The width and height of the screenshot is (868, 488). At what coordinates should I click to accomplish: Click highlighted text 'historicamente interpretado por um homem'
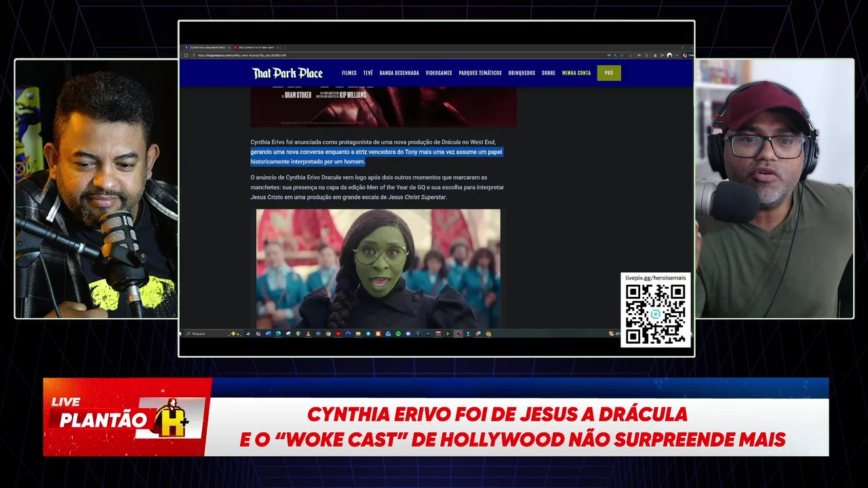[x=308, y=161]
